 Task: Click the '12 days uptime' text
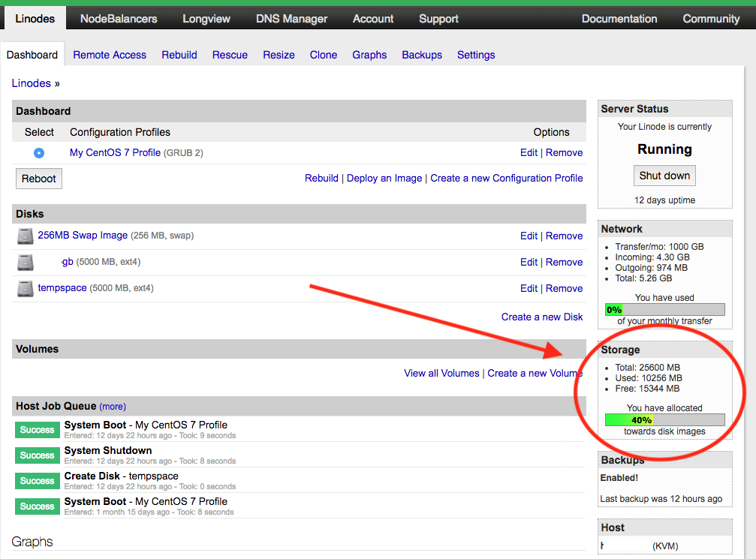coord(664,200)
